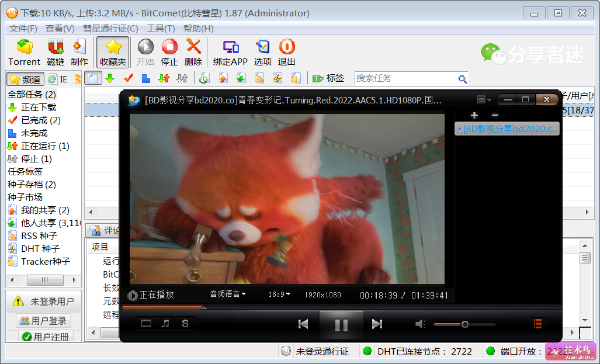Click the 用户注册 register button
The width and height of the screenshot is (600, 364).
(45, 337)
